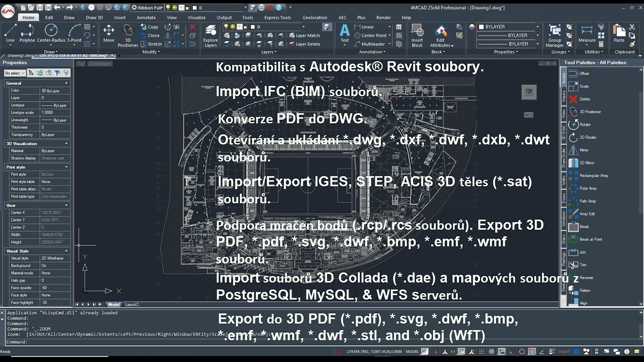Select the 3-Point arc tool

tap(74, 33)
